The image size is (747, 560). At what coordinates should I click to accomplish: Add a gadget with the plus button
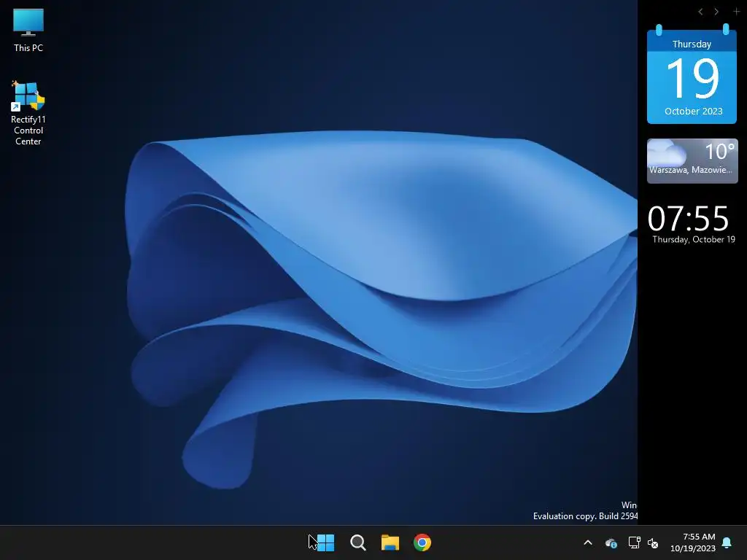click(736, 12)
